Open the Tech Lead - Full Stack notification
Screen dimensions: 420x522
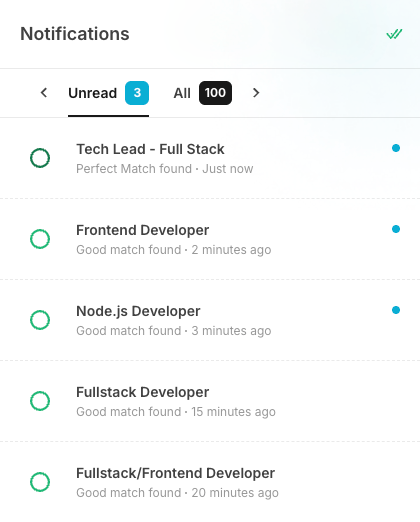click(210, 158)
